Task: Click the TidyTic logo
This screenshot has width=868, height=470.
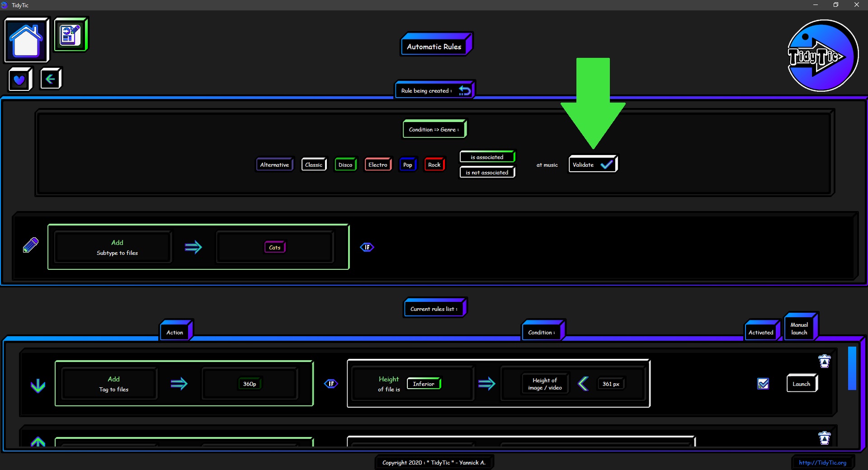Action: coord(822,56)
